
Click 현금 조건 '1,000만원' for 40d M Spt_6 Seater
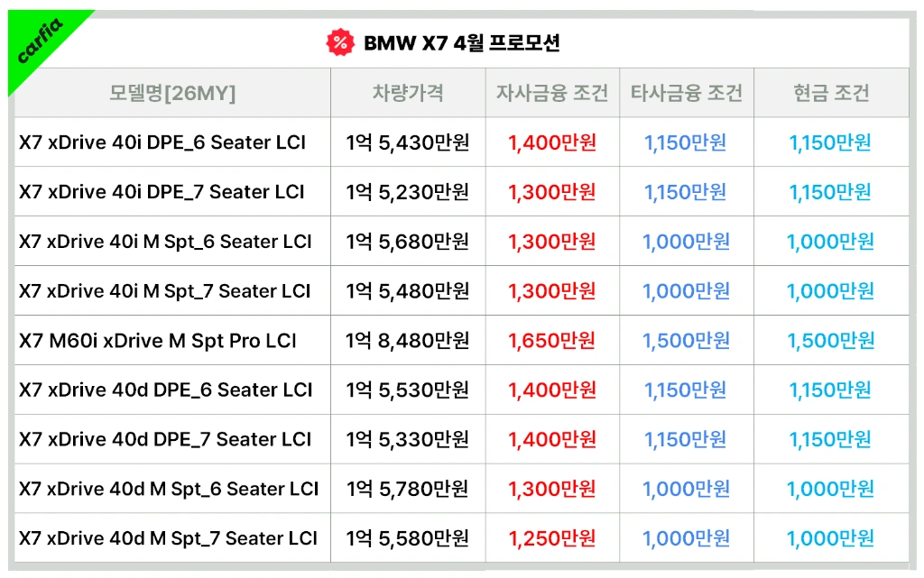831,489
